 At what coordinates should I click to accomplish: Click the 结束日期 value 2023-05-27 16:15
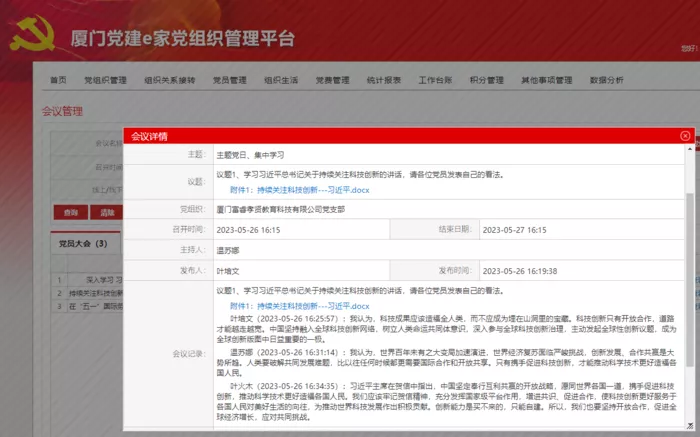click(514, 230)
